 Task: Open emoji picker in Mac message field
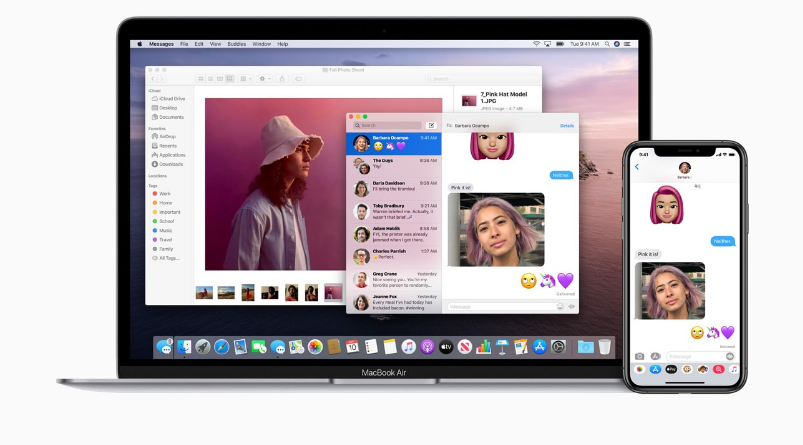point(560,307)
